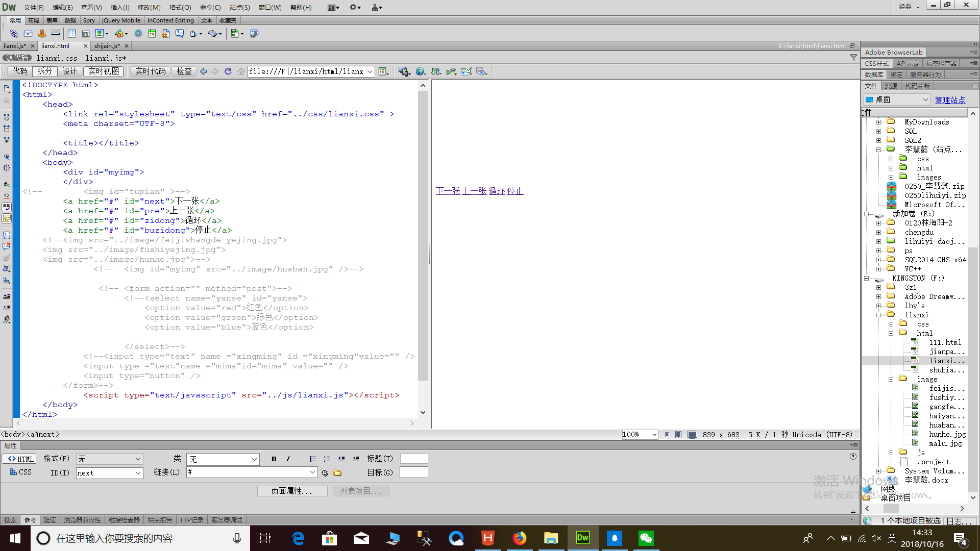Click Preview in Browser globe icon
The image size is (980, 551).
coord(421,71)
